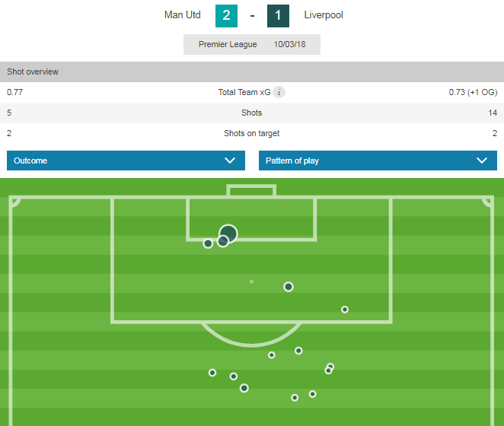Select the Man Utd team name
Image resolution: width=504 pixels, height=426 pixels.
point(183,15)
